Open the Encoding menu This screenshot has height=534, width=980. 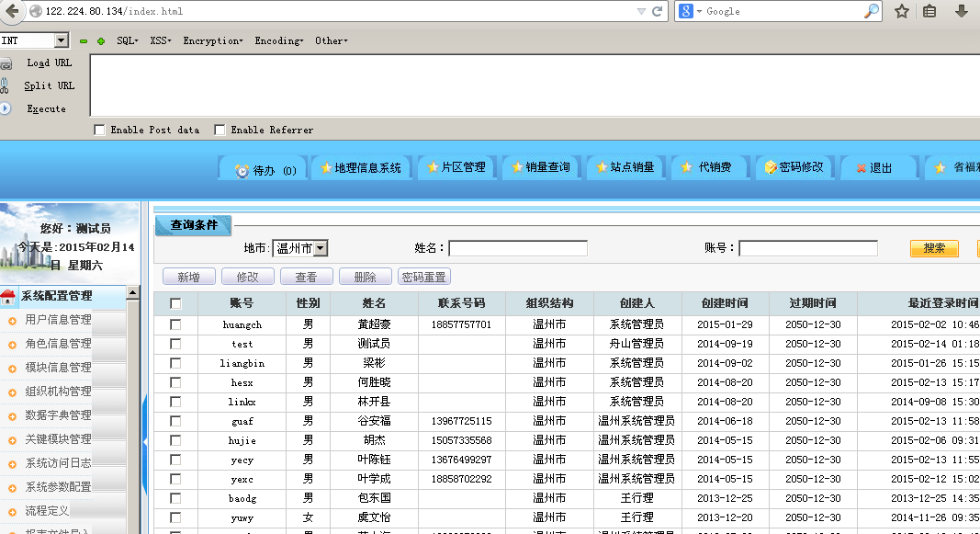pyautogui.click(x=278, y=40)
